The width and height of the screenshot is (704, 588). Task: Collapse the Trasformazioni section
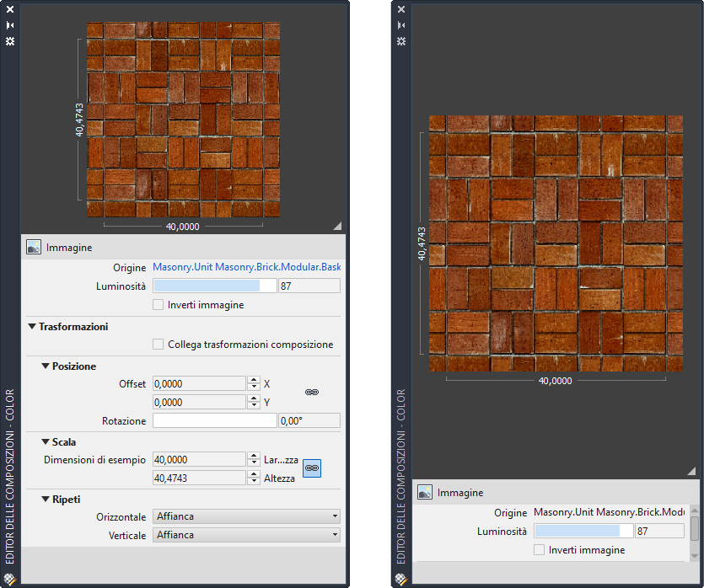click(32, 327)
